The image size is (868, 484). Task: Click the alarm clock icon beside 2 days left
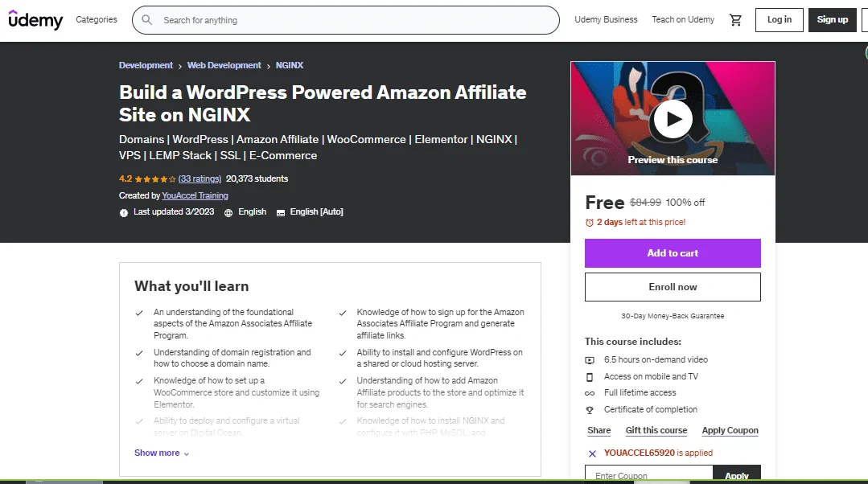590,223
